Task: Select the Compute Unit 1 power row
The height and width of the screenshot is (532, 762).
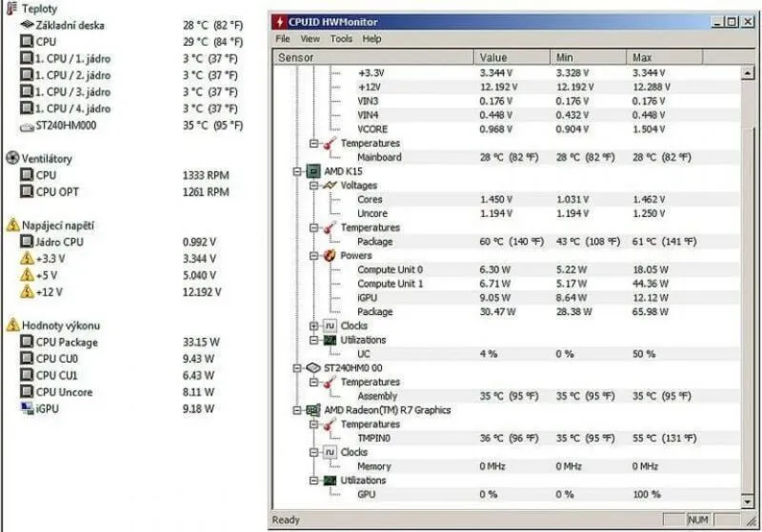Action: click(x=508, y=284)
